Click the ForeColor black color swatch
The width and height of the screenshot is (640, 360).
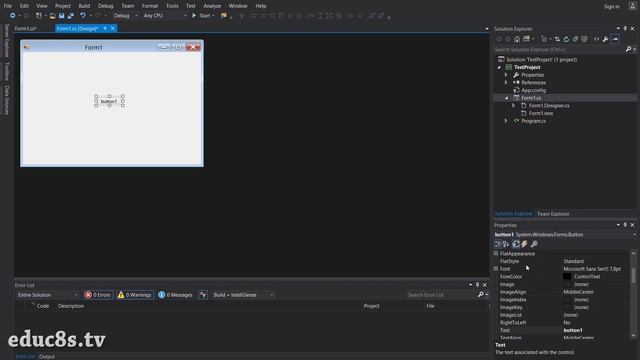[x=567, y=276]
